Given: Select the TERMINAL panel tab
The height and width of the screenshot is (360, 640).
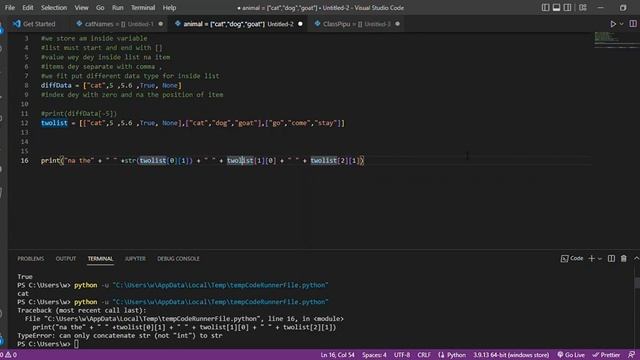Looking at the screenshot, I should pyautogui.click(x=100, y=259).
